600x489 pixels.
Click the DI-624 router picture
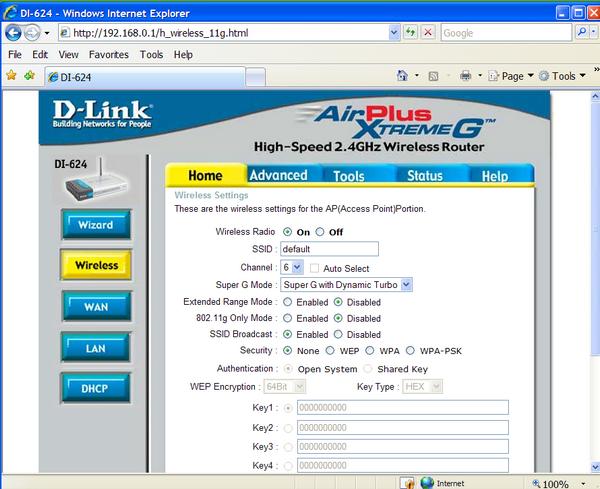(x=95, y=180)
